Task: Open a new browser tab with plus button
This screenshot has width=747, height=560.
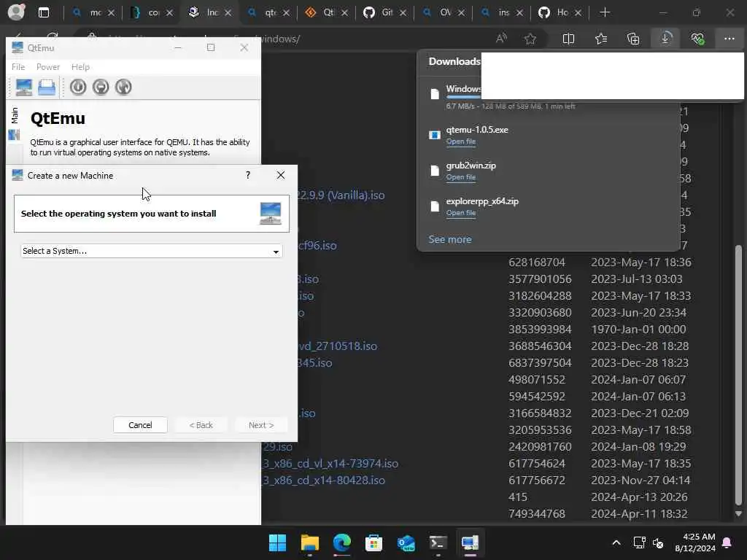Action: [x=605, y=12]
